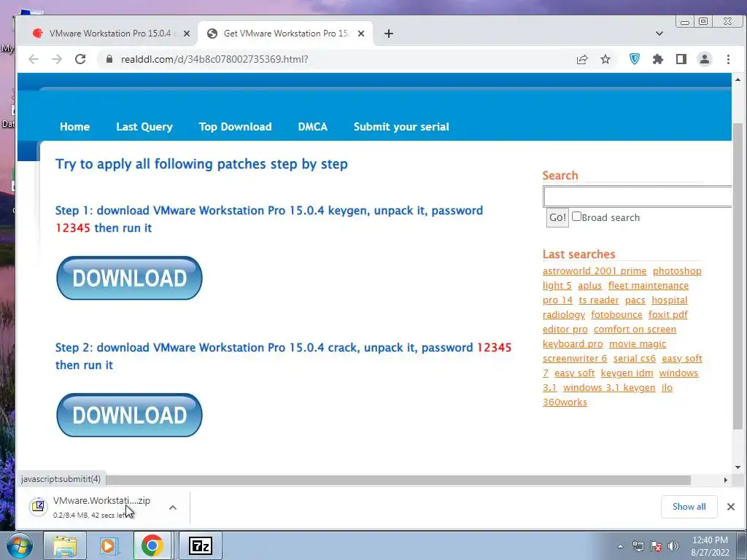Click the address bar URL
This screenshot has height=560, width=747.
(214, 59)
